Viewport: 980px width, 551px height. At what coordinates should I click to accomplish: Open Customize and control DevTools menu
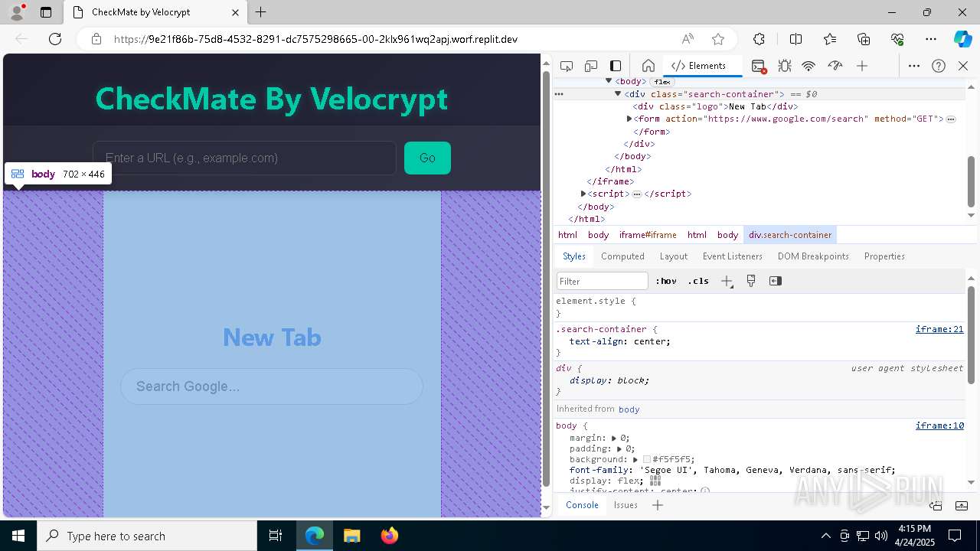(x=913, y=66)
